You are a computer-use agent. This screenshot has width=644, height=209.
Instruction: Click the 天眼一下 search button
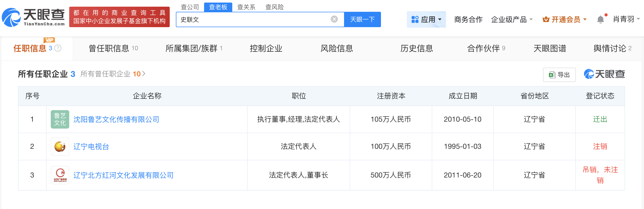[362, 19]
